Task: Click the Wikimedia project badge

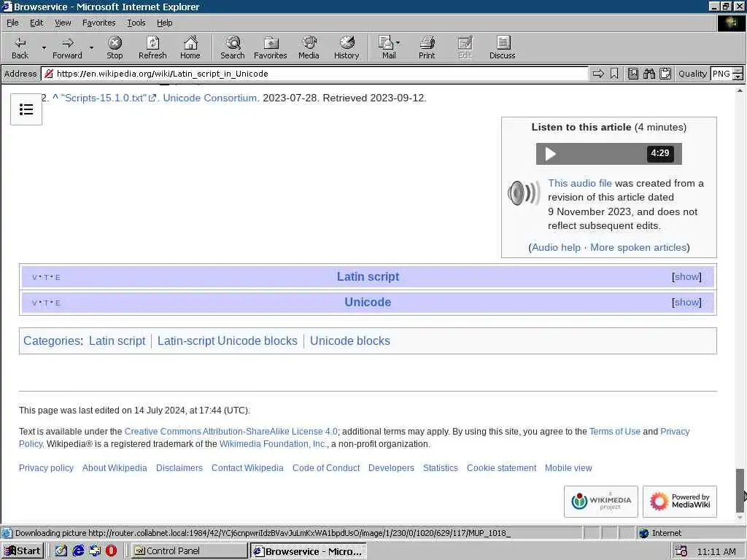Action: 601,502
